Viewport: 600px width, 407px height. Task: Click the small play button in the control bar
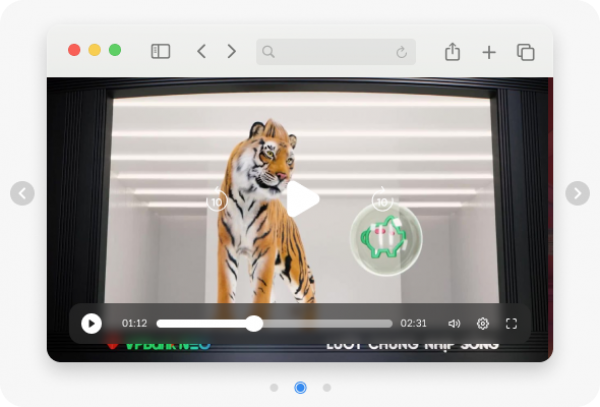(91, 323)
